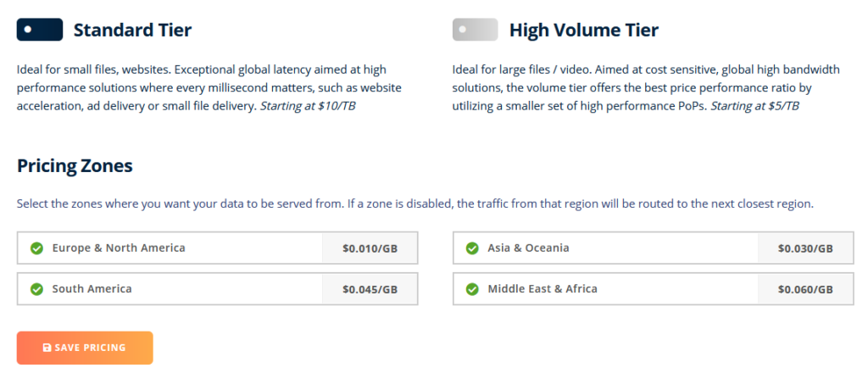Viewport: 868px width, 379px height.
Task: Click the Europe & North America zone label
Action: coord(119,248)
